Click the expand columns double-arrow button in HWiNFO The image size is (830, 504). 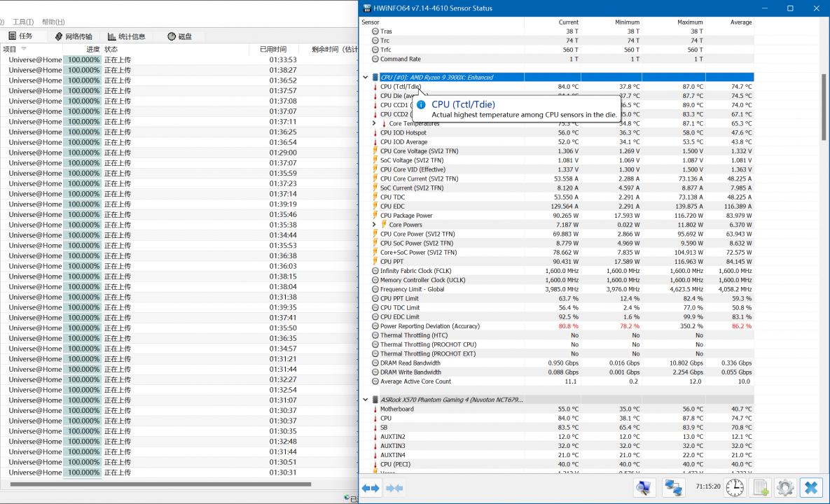coord(371,488)
